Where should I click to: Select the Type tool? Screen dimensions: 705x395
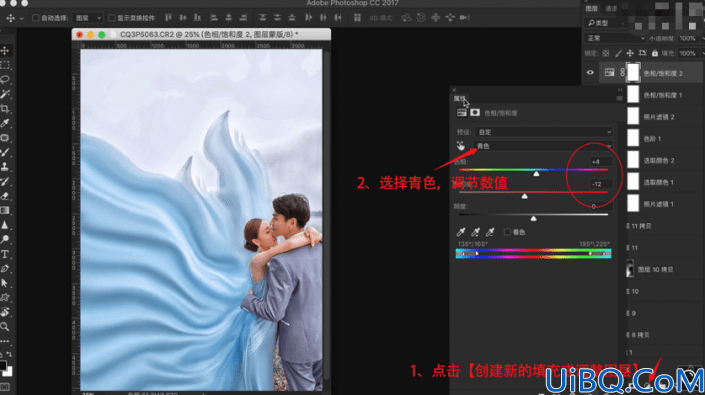[x=5, y=254]
